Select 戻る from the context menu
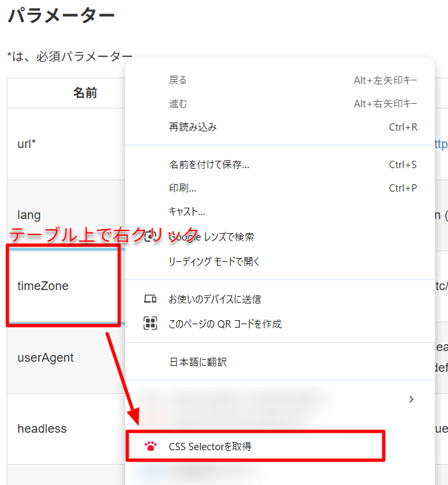The width and height of the screenshot is (448, 485). point(178,80)
